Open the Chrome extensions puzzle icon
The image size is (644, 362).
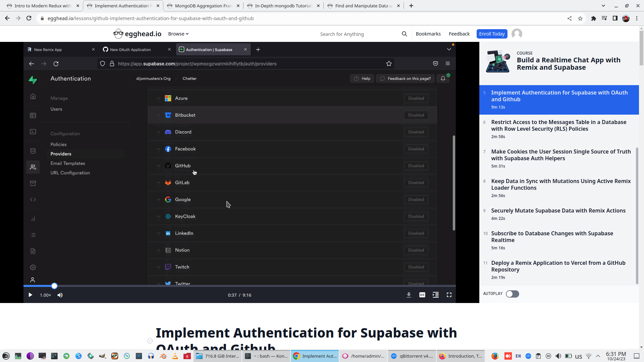(x=593, y=18)
